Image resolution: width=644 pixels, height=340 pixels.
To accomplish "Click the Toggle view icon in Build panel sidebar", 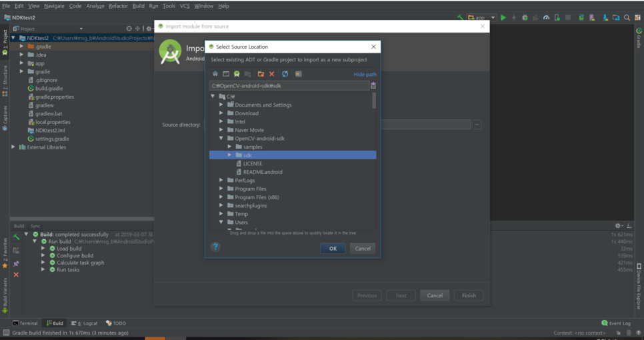I will [x=16, y=250].
